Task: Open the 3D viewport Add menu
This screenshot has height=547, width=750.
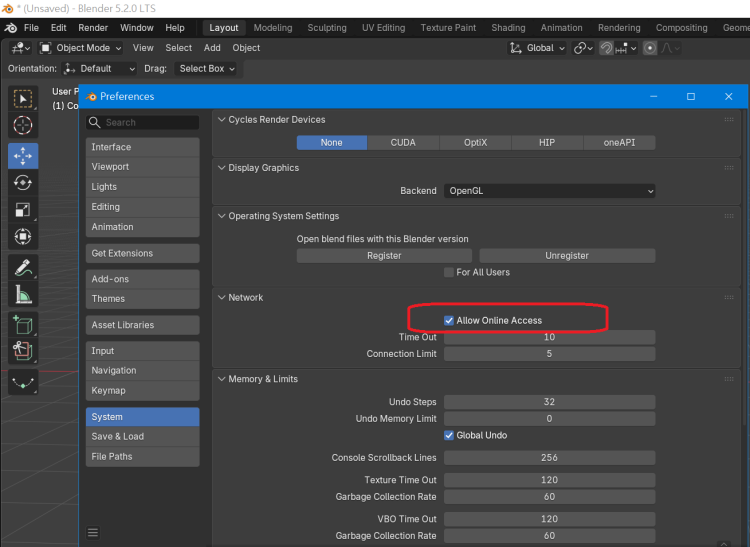Action: coord(212,48)
